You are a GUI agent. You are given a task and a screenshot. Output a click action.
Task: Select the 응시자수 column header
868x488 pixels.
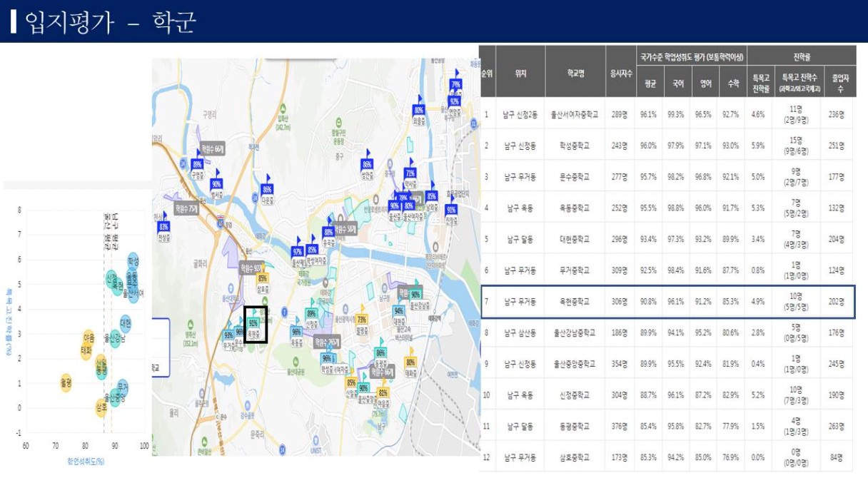[x=620, y=72]
